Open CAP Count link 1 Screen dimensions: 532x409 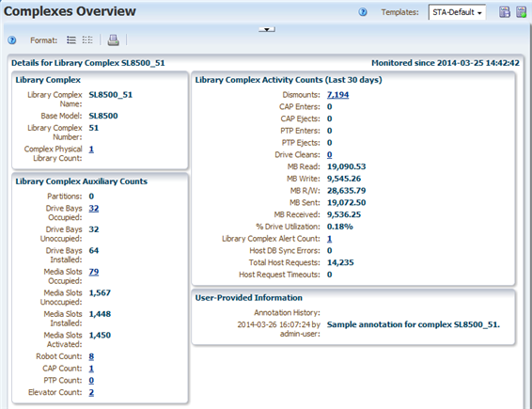(x=91, y=369)
